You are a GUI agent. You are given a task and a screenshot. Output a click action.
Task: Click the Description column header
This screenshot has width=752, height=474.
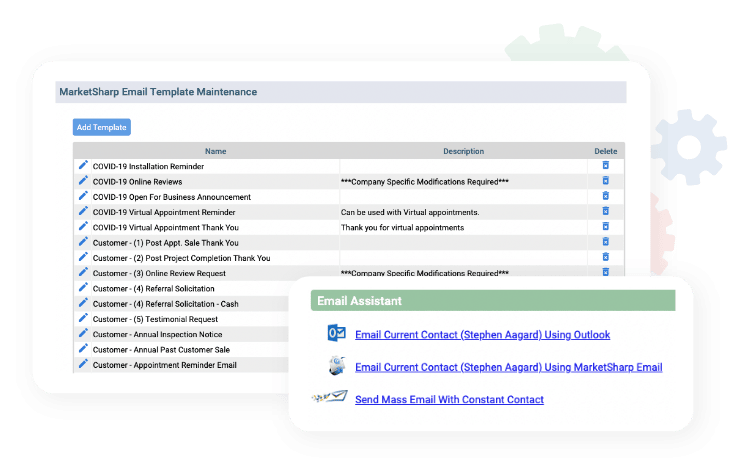pos(464,151)
